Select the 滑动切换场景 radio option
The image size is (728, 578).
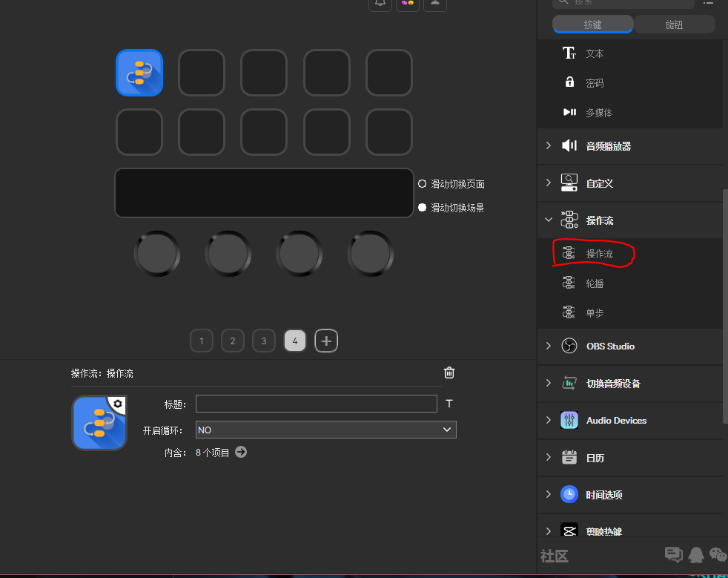tap(423, 208)
